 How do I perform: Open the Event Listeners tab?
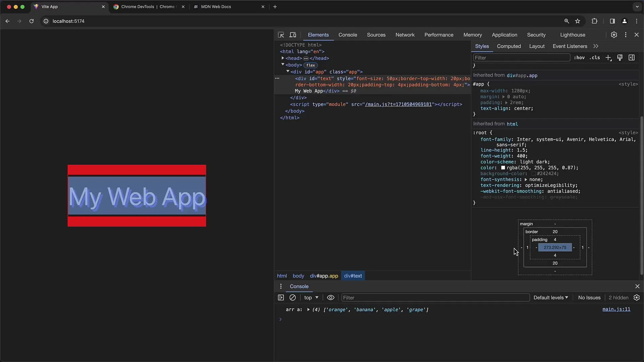(570, 46)
